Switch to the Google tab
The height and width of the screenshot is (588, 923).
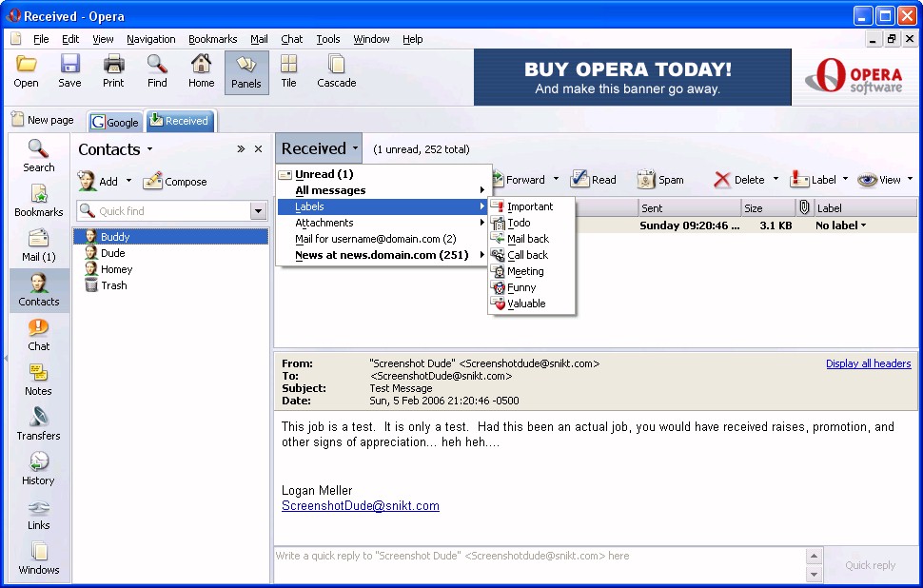coord(115,122)
